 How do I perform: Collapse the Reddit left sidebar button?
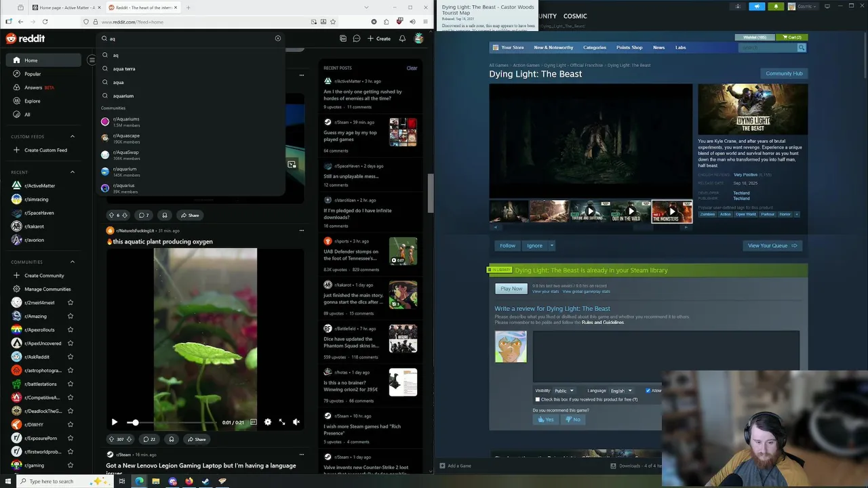[92, 60]
